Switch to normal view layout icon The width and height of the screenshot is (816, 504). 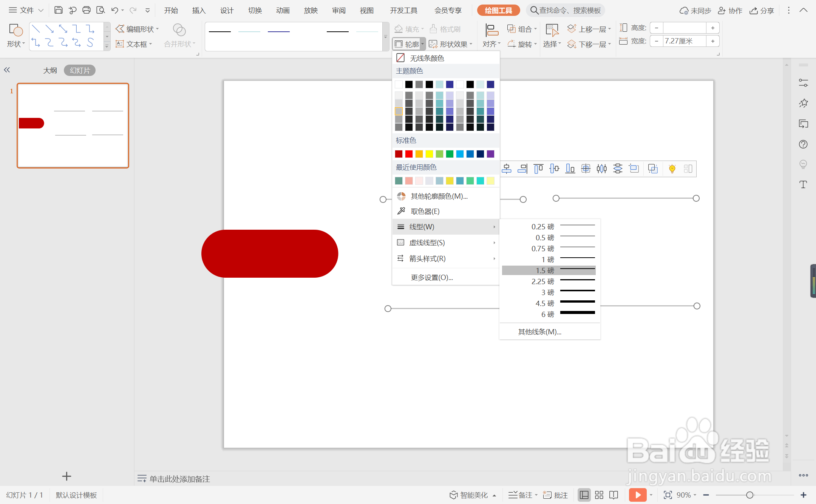pos(584,495)
